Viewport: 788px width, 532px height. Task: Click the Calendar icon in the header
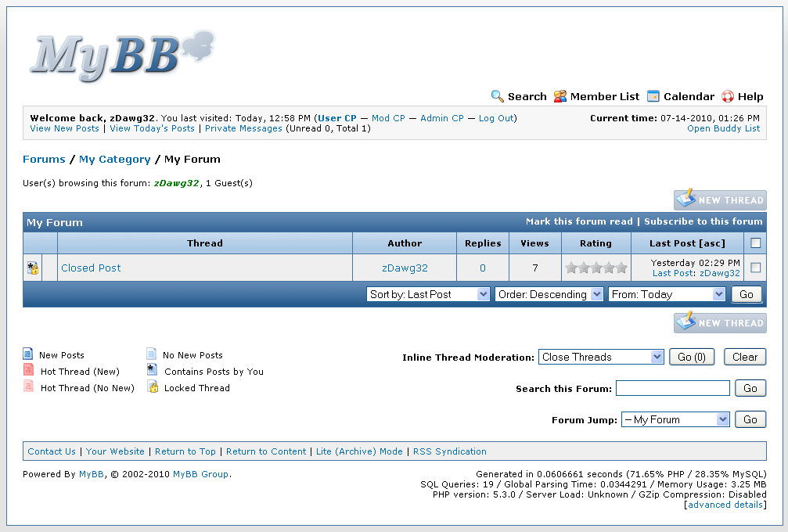pyautogui.click(x=653, y=96)
